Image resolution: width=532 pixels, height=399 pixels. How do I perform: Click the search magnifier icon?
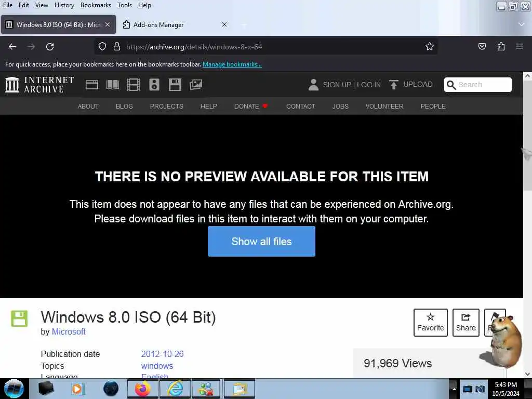pos(451,85)
